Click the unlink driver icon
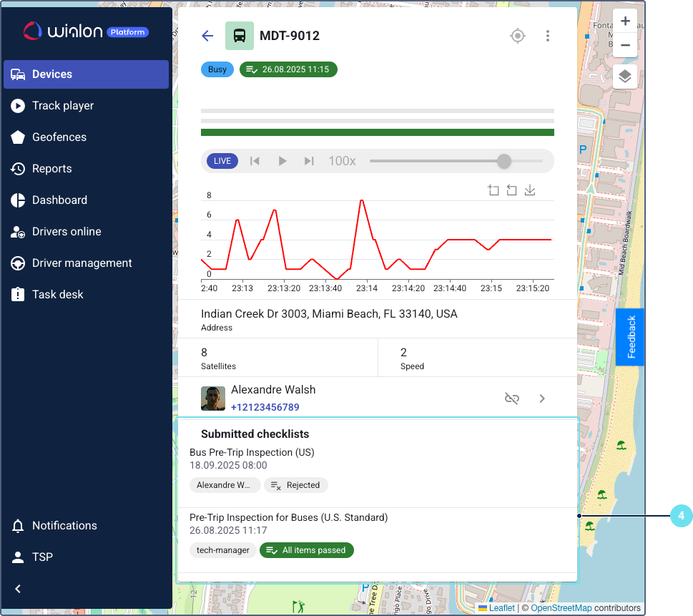The height and width of the screenshot is (616, 693). (511, 399)
